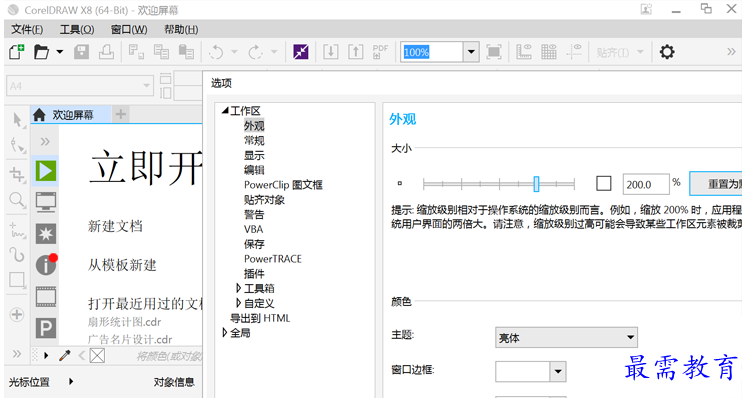The image size is (746, 399).
Task: Click the 新建文档 link
Action: coord(115,226)
